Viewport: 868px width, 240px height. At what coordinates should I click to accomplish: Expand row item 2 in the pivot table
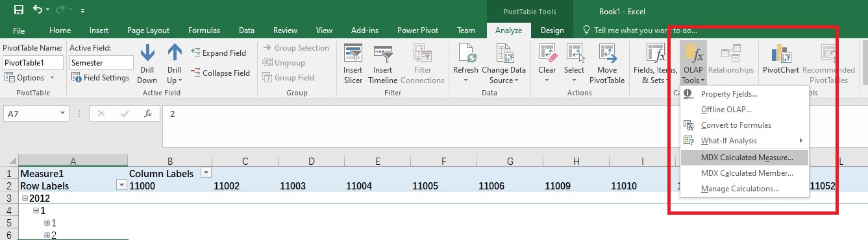click(x=47, y=235)
